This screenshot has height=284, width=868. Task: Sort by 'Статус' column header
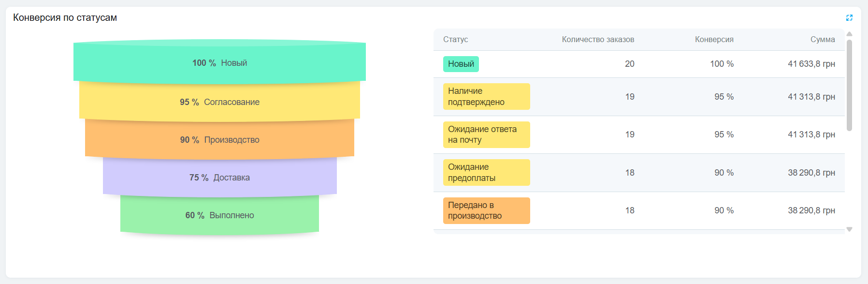coord(455,40)
